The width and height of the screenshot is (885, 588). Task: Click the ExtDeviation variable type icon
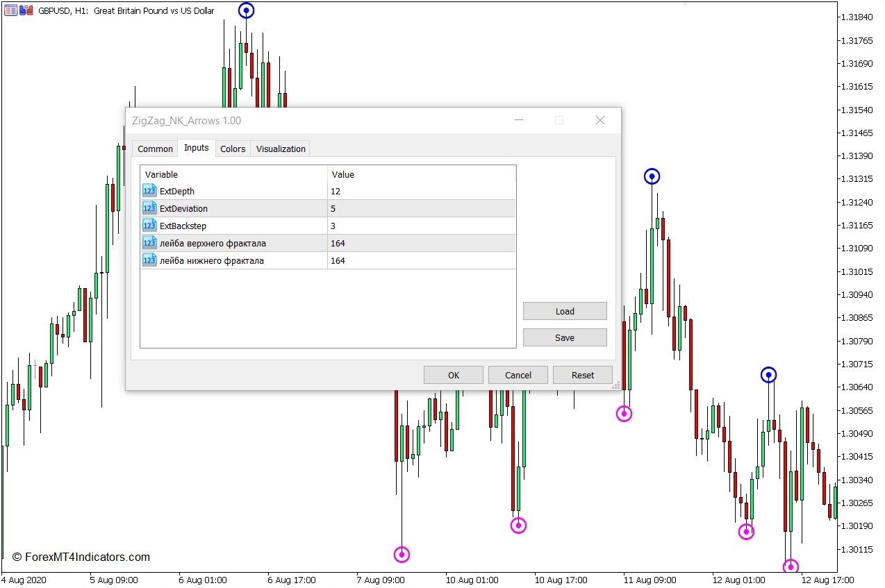click(149, 208)
